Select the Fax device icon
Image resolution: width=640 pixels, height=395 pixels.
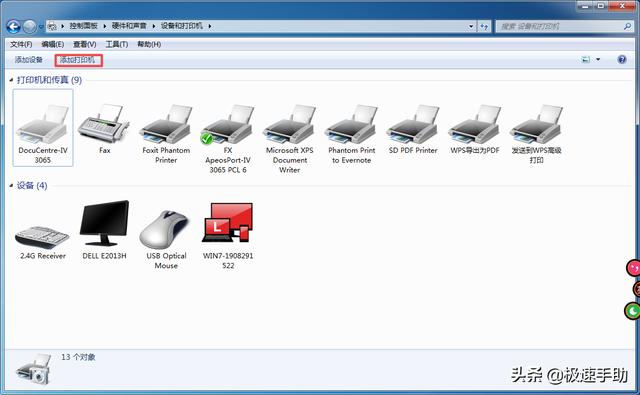(x=104, y=124)
